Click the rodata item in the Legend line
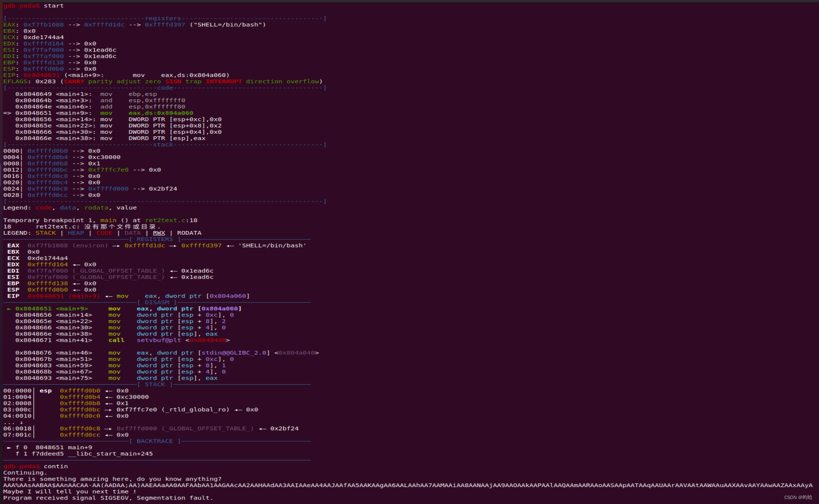Screen dimensions: 819x504 (96, 208)
